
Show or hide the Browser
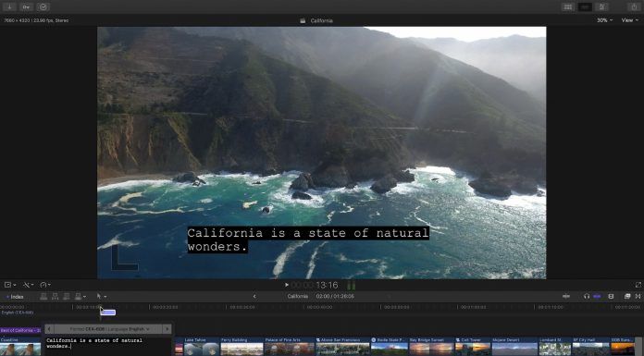pyautogui.click(x=568, y=7)
